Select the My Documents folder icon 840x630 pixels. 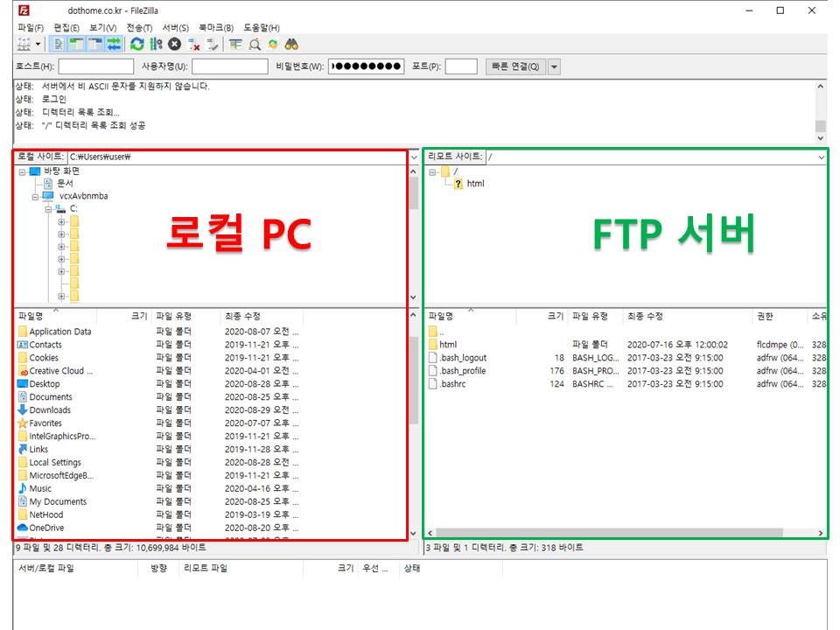coord(23,502)
